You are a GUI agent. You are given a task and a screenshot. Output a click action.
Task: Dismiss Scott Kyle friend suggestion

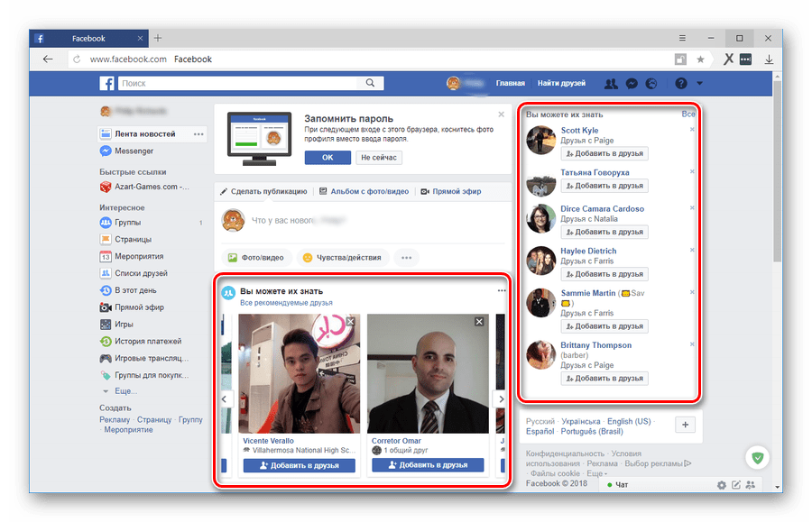(x=692, y=130)
